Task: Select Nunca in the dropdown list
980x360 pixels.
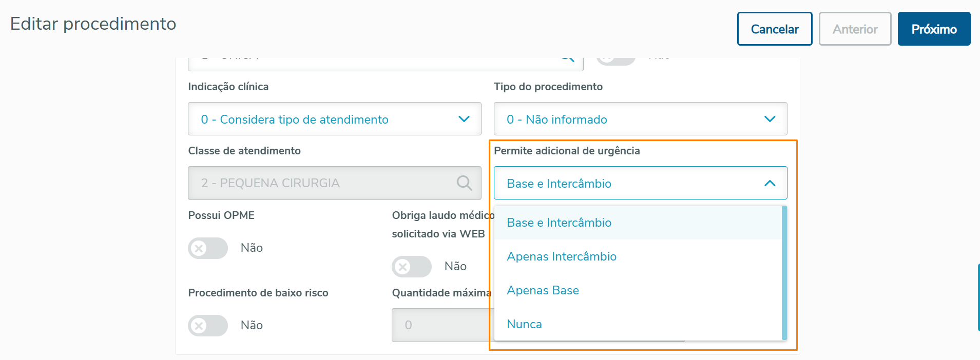Action: (524, 324)
